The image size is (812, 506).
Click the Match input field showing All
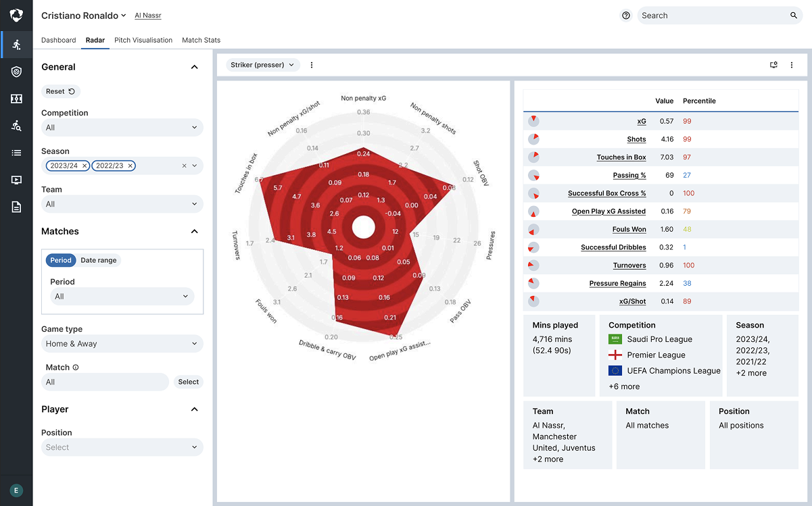click(x=105, y=382)
